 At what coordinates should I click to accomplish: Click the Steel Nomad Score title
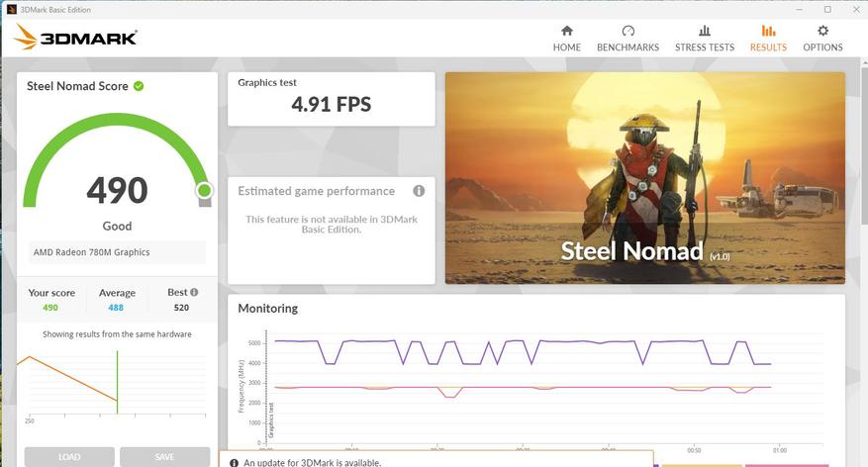pos(77,86)
